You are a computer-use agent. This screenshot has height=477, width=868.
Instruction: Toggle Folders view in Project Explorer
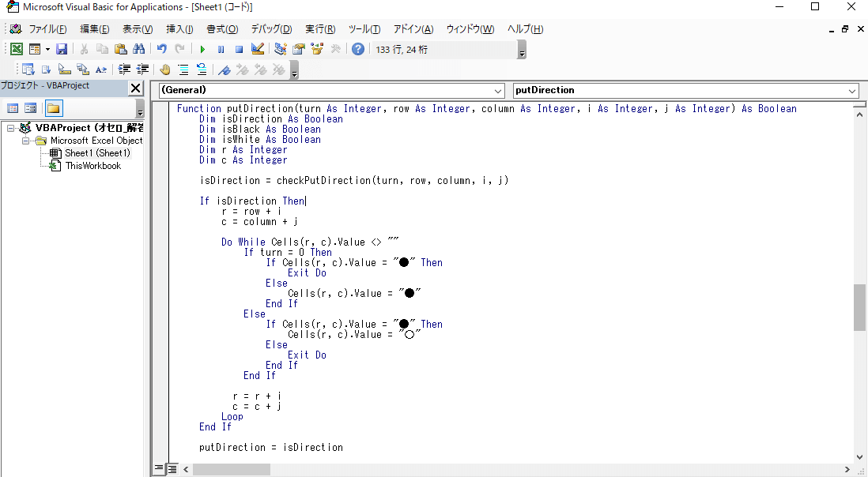tap(54, 108)
